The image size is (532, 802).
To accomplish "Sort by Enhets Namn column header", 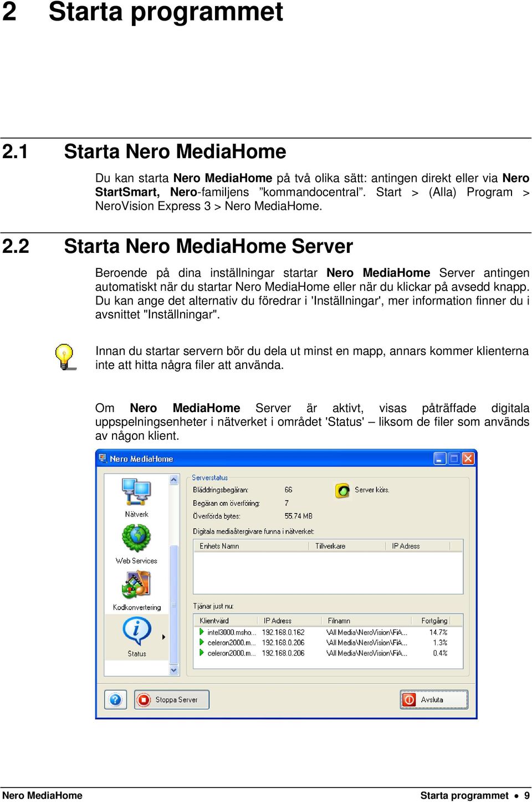I will (251, 546).
